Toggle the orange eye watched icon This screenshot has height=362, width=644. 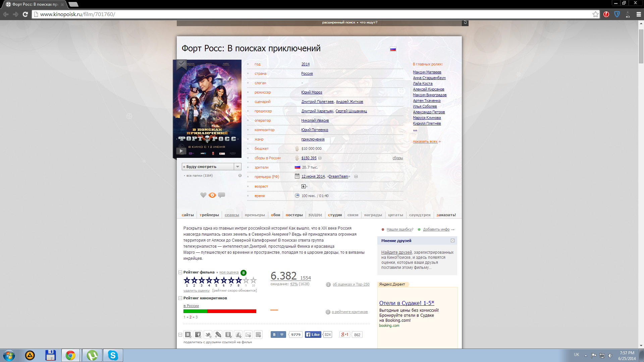[x=212, y=195]
